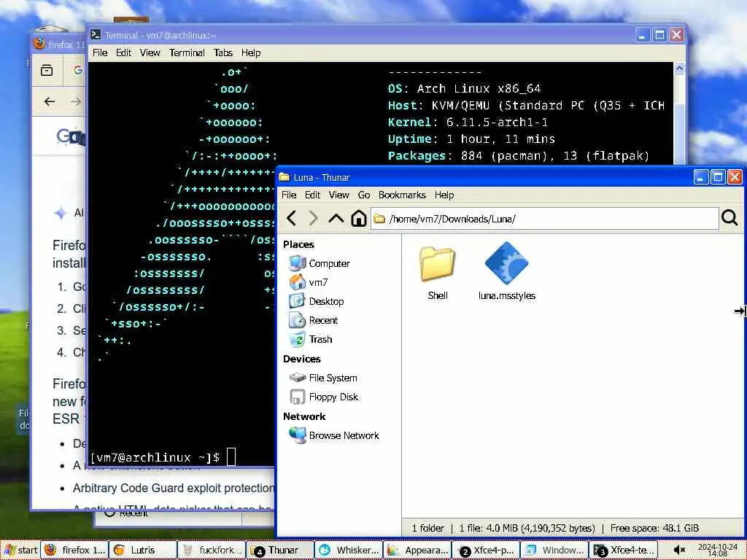The image size is (747, 560).
Task: Click 'Free space: 48.1 GiB' in status bar
Action: pos(654,528)
